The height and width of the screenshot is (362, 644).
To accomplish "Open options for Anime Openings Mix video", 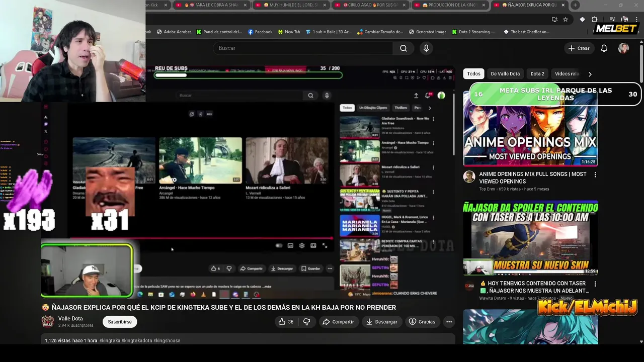I will point(595,174).
